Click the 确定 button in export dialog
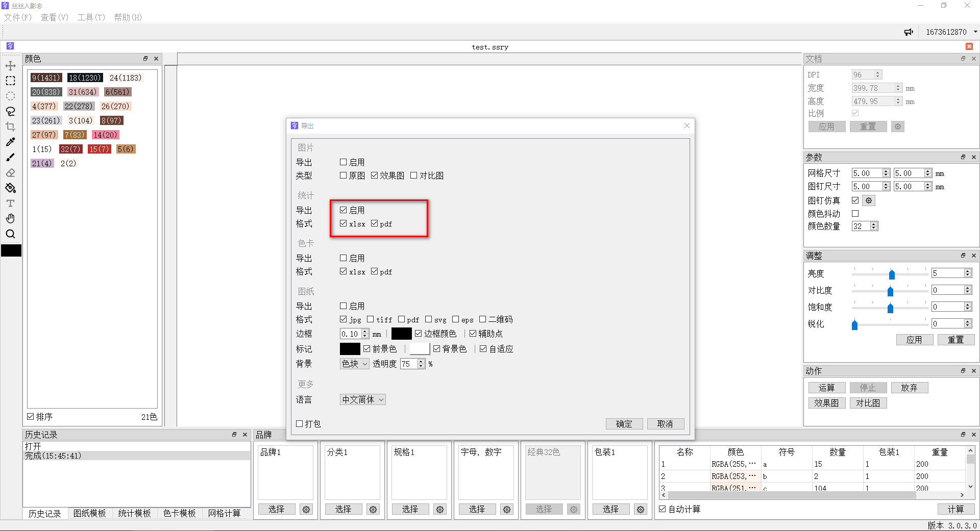This screenshot has height=531, width=980. tap(624, 424)
